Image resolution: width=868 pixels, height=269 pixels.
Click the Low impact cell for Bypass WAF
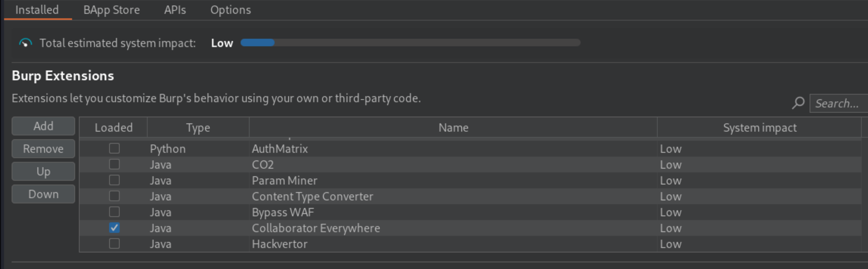click(759, 212)
